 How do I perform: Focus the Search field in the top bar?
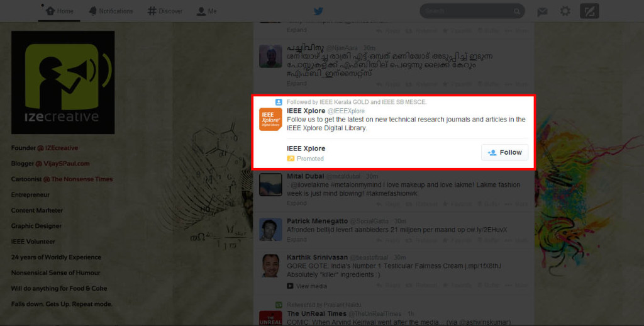(x=472, y=11)
